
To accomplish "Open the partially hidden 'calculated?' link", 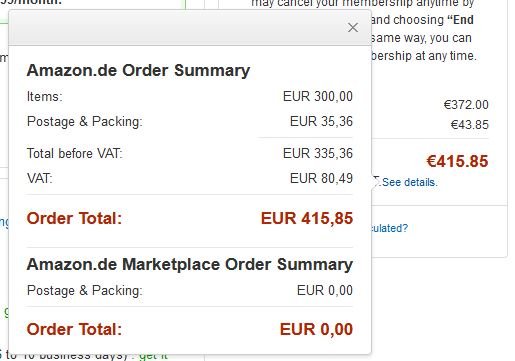I will pyautogui.click(x=390, y=228).
